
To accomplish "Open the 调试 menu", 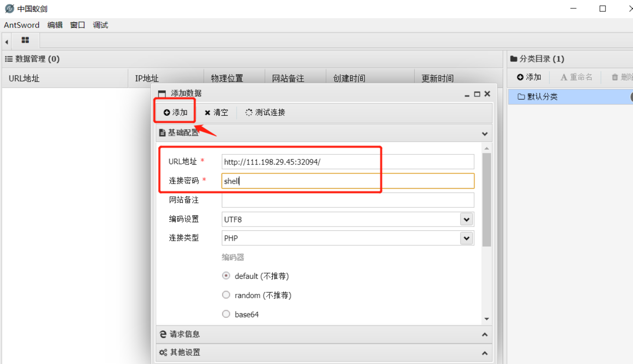I will pyautogui.click(x=100, y=25).
